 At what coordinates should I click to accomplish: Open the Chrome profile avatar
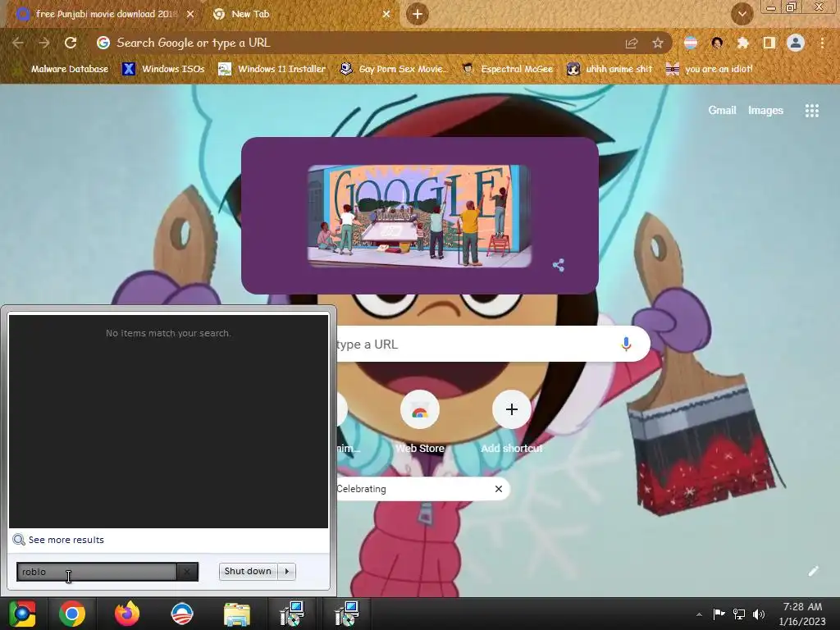pos(796,43)
